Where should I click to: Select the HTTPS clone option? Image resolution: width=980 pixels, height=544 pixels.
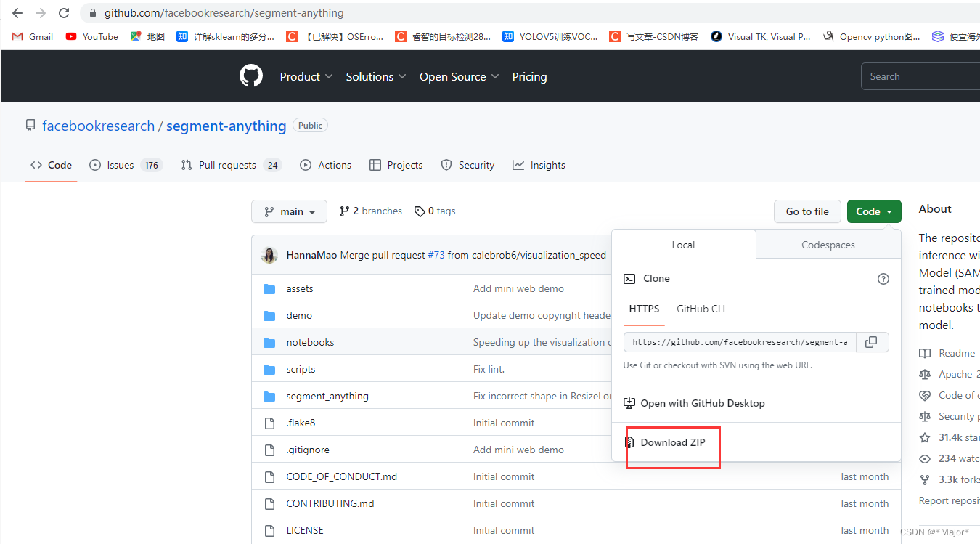645,309
